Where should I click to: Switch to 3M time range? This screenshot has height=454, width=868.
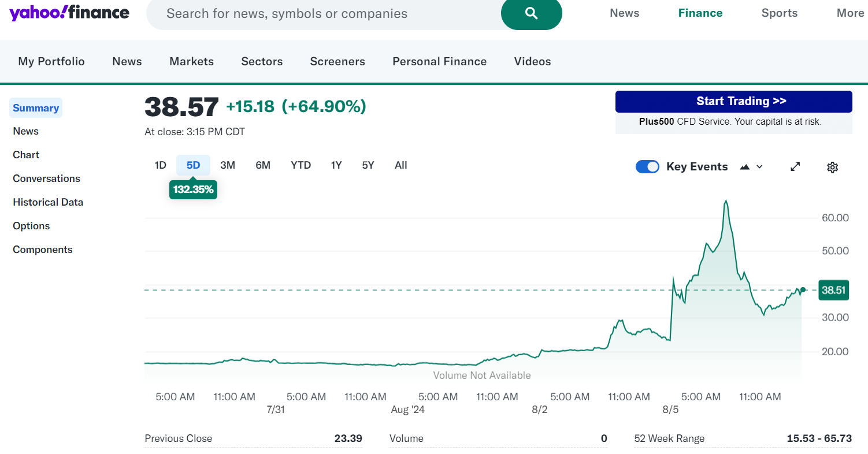pos(228,165)
